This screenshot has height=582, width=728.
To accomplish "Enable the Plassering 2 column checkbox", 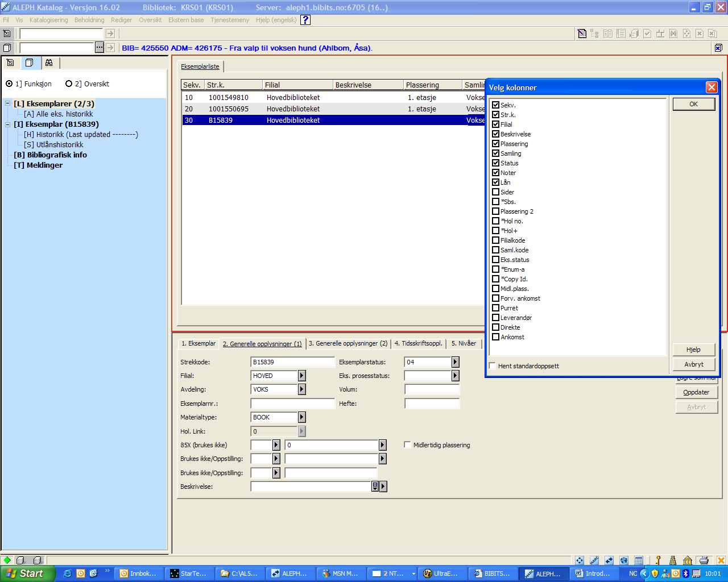I will pos(495,211).
